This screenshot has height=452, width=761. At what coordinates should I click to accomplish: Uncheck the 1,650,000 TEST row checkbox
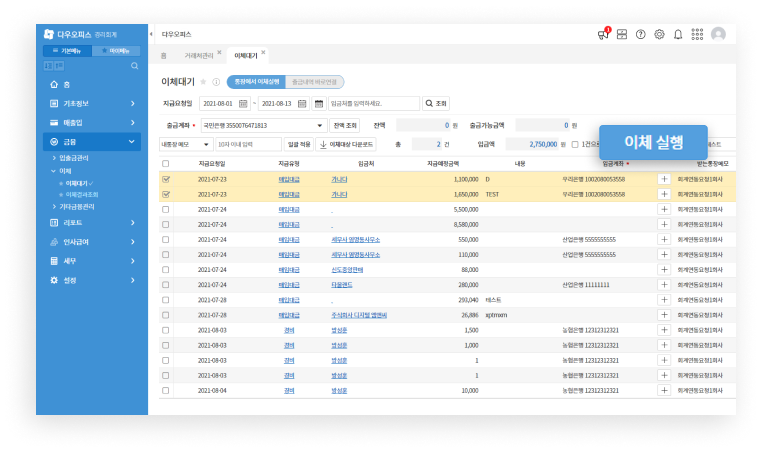point(165,194)
